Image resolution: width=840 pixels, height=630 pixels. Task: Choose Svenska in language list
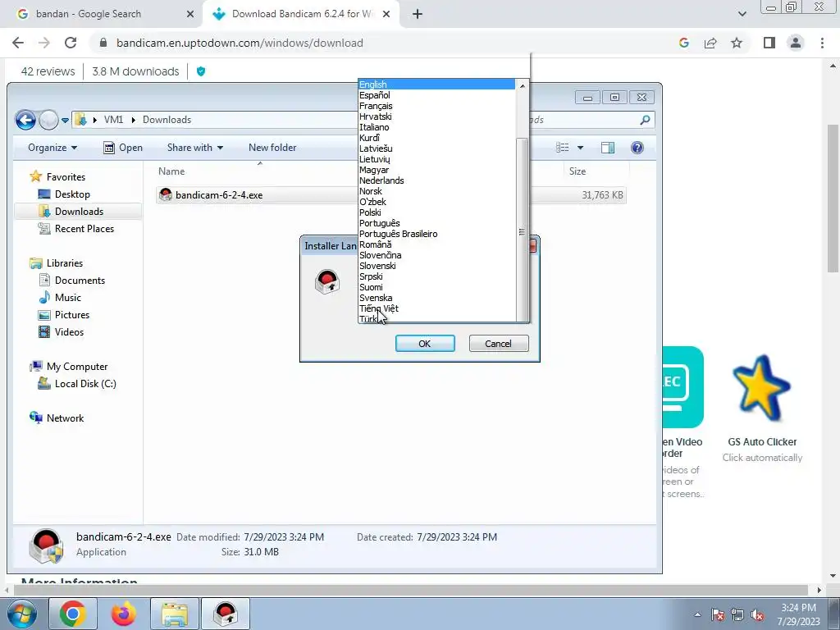coord(436,298)
